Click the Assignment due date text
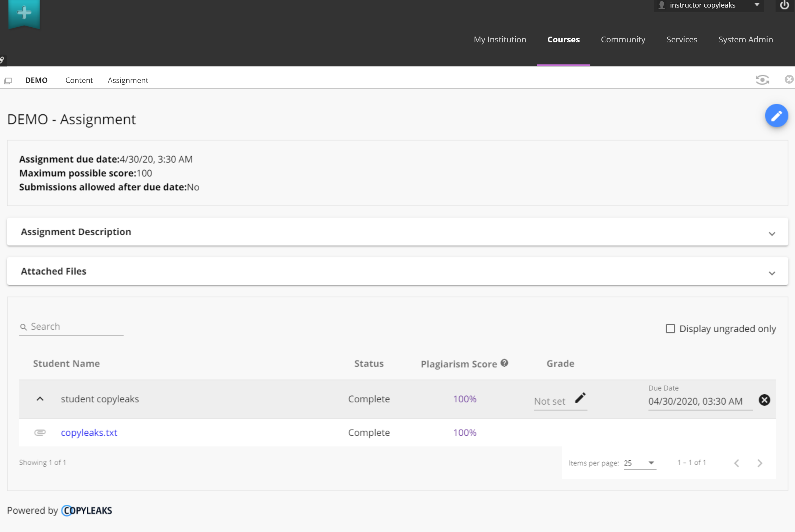The height and width of the screenshot is (532, 795). (x=106, y=159)
